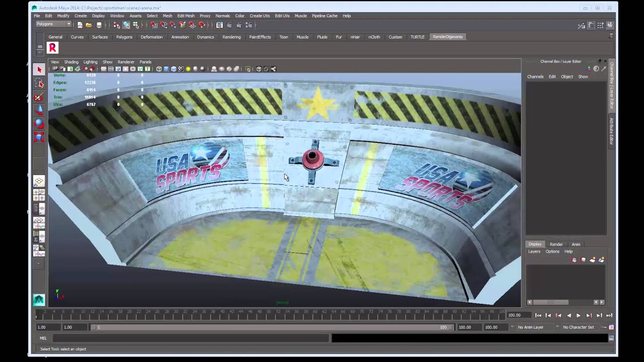Create a new layer from selected objects

[x=601, y=260]
